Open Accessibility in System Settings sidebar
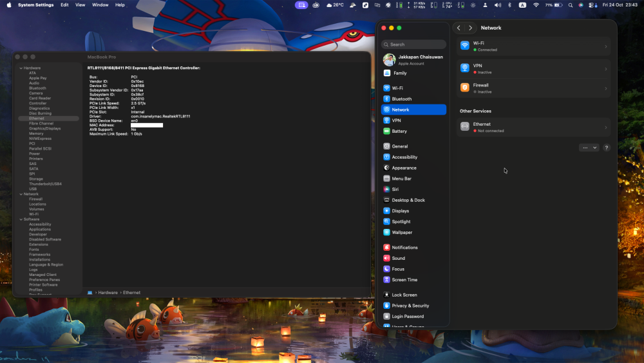This screenshot has height=363, width=644. [x=413, y=157]
